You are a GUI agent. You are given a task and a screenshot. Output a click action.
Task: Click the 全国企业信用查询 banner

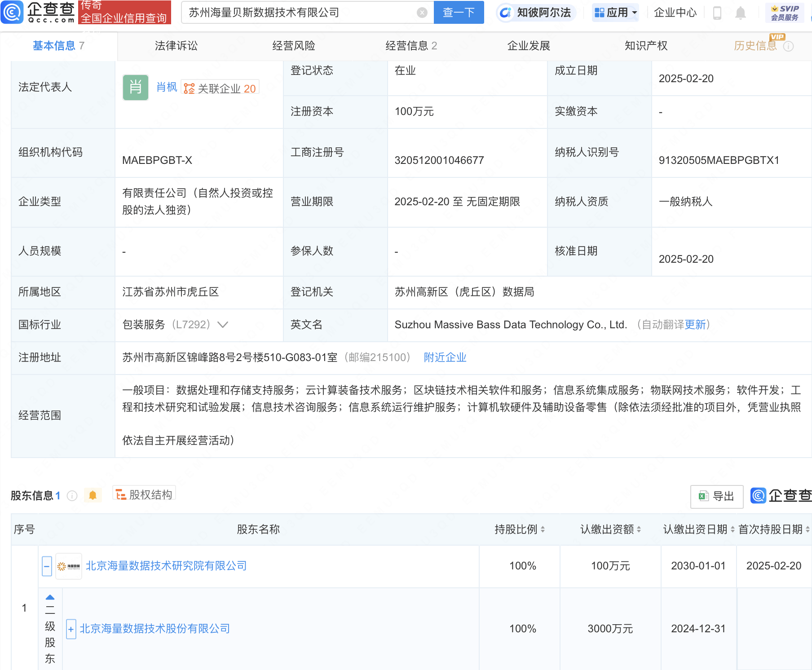click(124, 13)
